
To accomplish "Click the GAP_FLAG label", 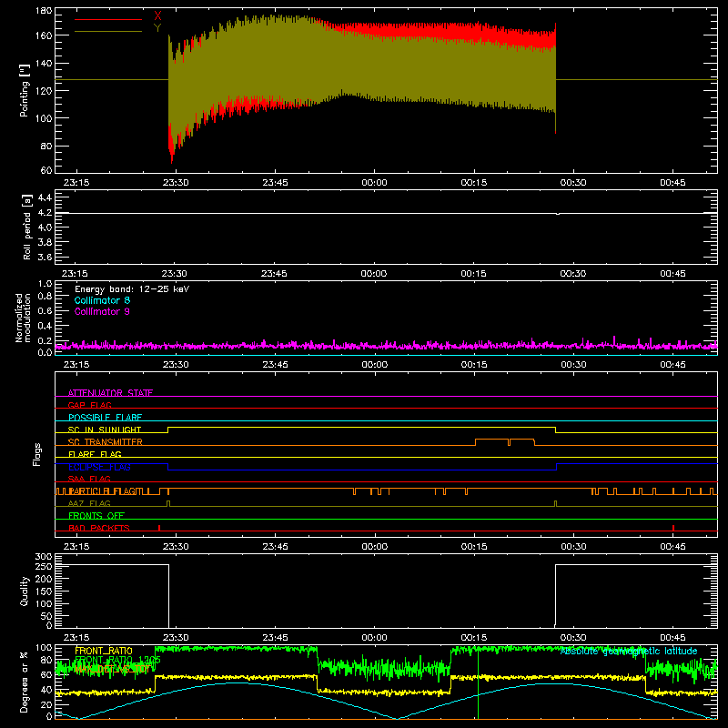I will [x=90, y=405].
